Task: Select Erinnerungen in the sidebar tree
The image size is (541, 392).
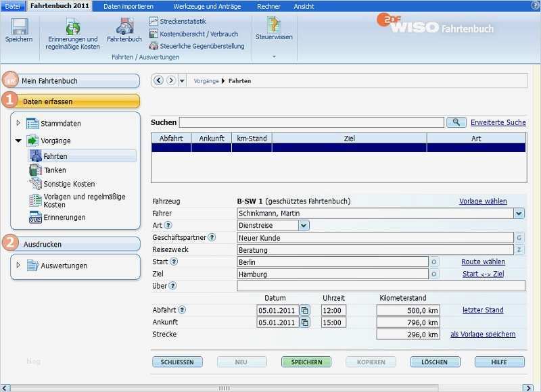Action: click(x=57, y=218)
